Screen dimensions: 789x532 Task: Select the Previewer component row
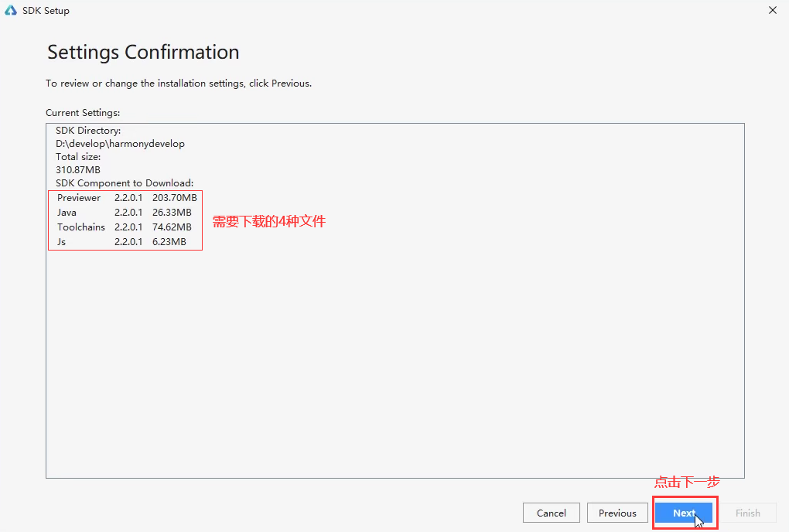pyautogui.click(x=127, y=198)
